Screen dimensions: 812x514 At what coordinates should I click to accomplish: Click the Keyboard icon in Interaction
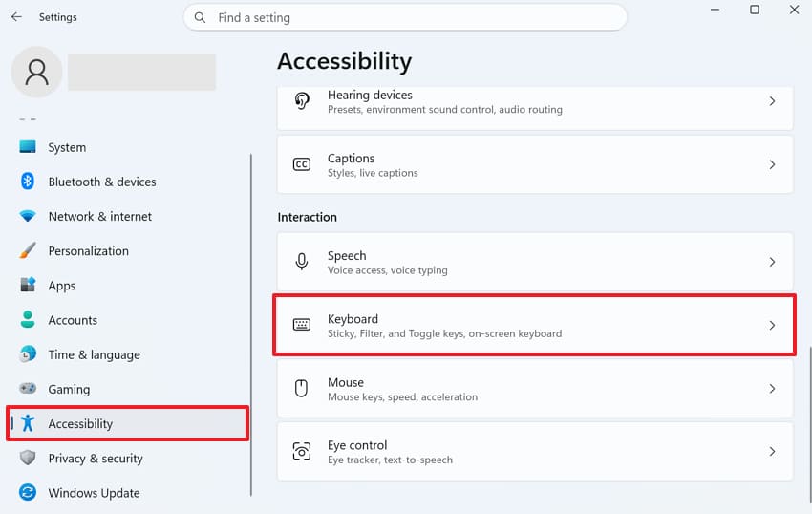pos(302,325)
